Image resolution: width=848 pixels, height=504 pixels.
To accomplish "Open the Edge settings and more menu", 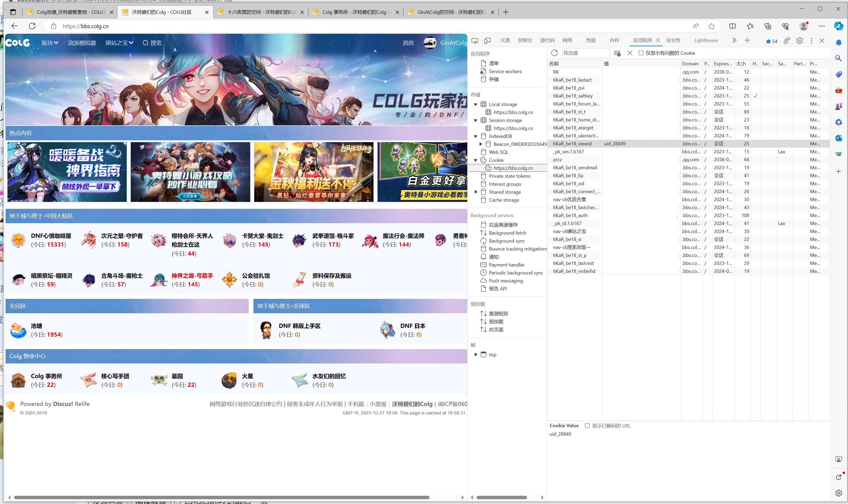I will [821, 26].
